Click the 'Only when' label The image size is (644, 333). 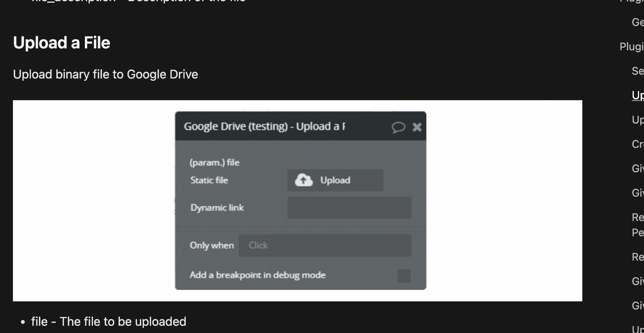[x=212, y=245]
